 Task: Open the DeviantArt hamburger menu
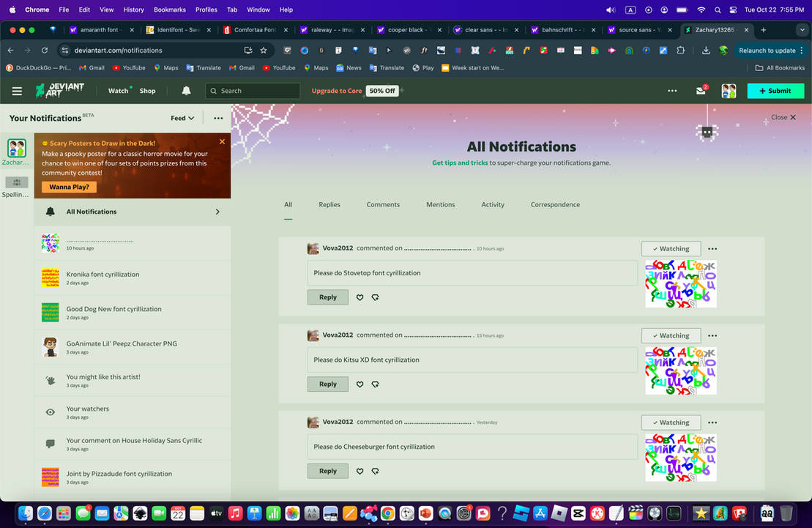17,91
